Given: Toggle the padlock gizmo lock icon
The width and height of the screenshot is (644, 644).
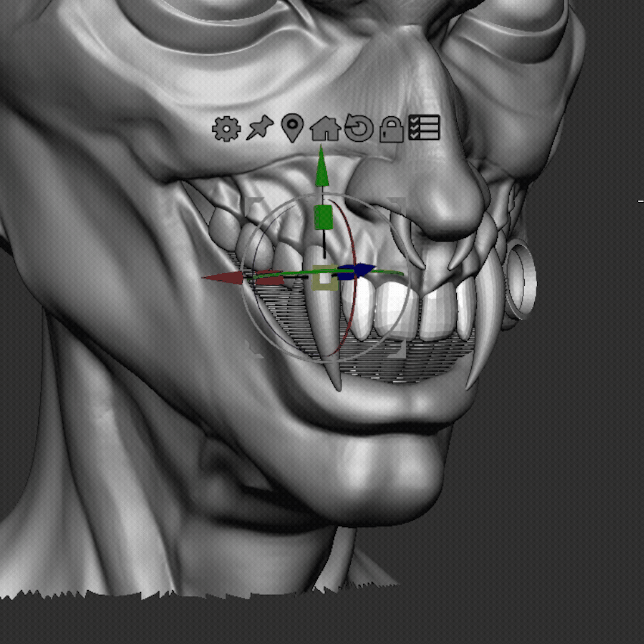Looking at the screenshot, I should click(x=391, y=129).
